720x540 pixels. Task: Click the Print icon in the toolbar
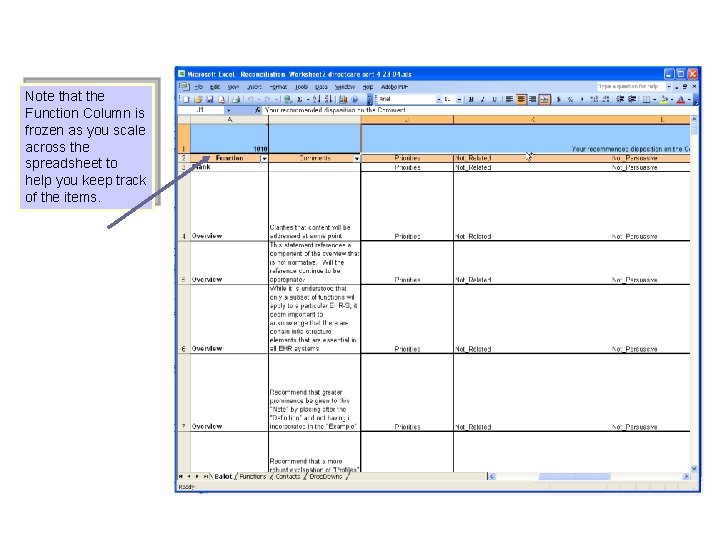[x=236, y=99]
